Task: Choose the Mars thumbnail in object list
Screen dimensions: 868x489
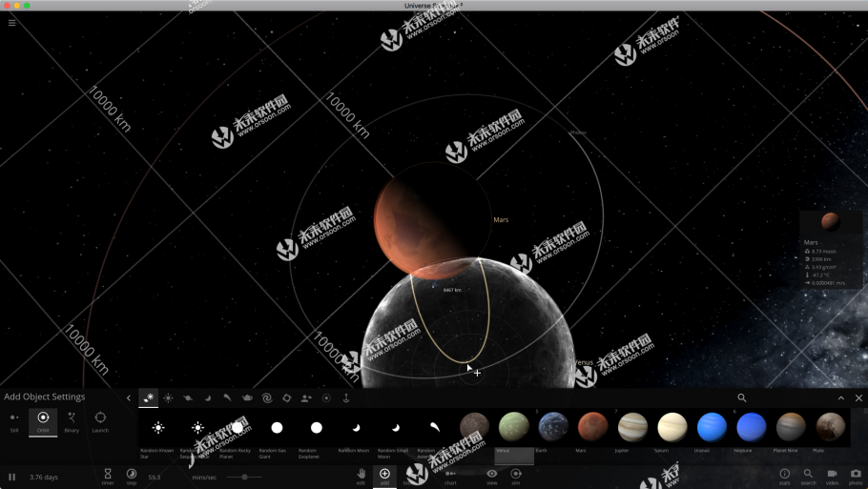Action: point(593,426)
